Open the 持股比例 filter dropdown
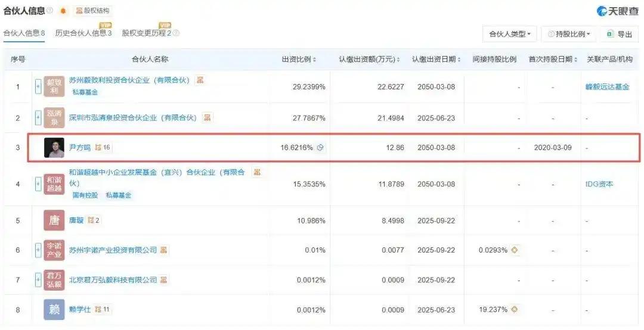The width and height of the screenshot is (644, 330). click(569, 34)
